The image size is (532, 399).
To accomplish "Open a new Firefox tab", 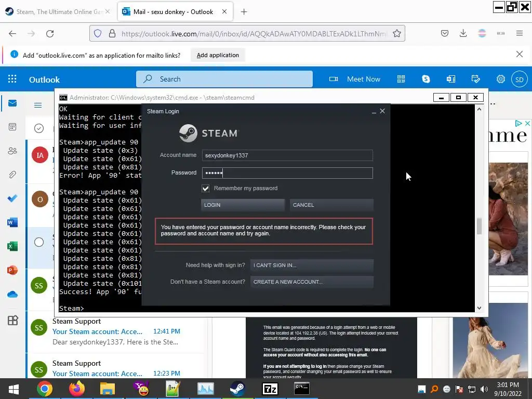I will click(244, 12).
